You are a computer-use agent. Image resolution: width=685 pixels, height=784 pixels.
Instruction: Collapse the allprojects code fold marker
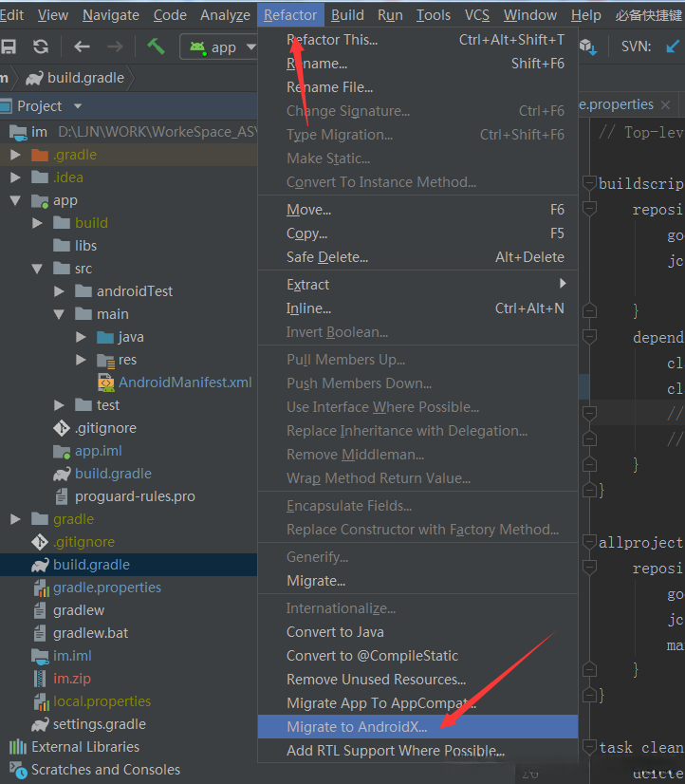(589, 542)
